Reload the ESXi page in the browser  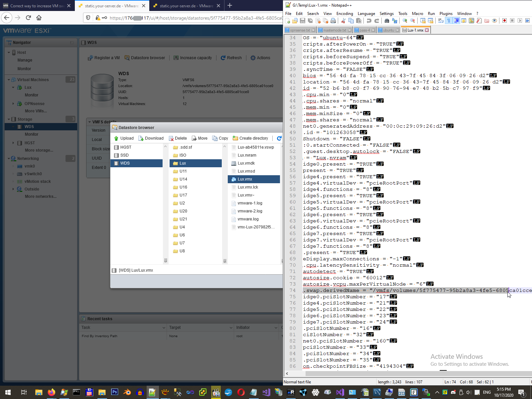pos(28,18)
